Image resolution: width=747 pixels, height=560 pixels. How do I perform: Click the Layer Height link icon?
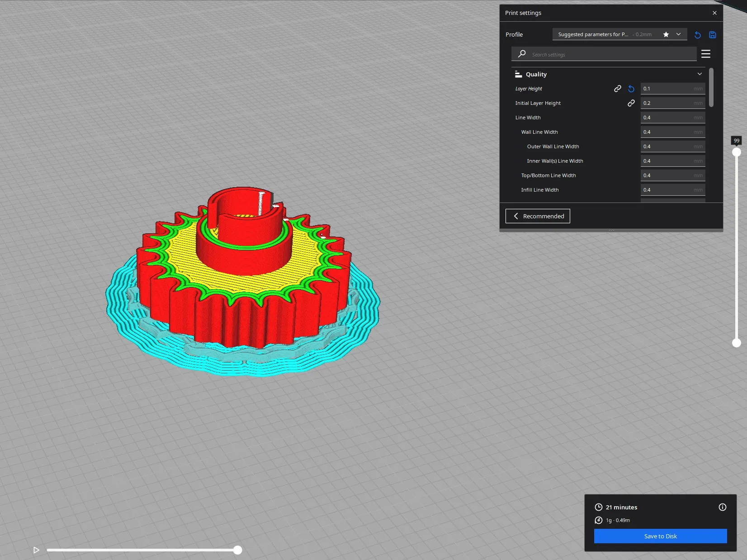coord(617,89)
